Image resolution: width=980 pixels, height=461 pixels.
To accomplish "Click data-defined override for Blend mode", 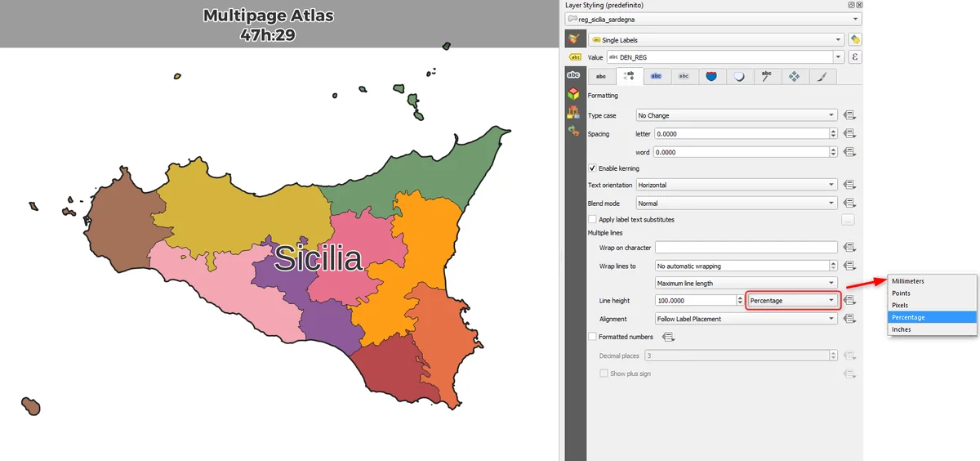I will tap(849, 204).
